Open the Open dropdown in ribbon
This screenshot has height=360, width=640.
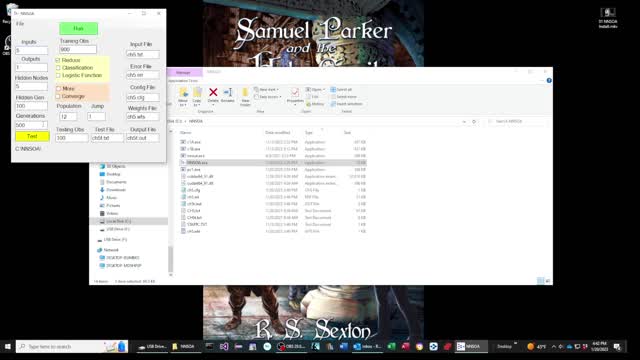coord(315,89)
